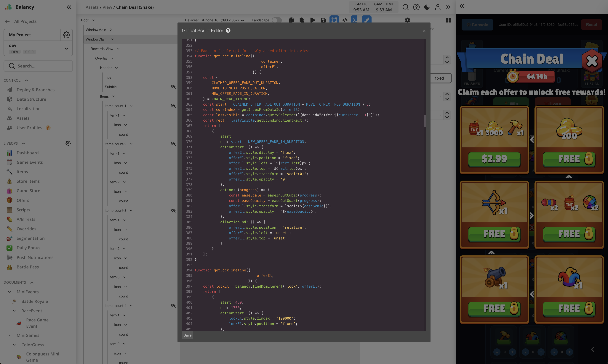
Task: Click the copy icon in view toolbar
Action: (x=291, y=20)
